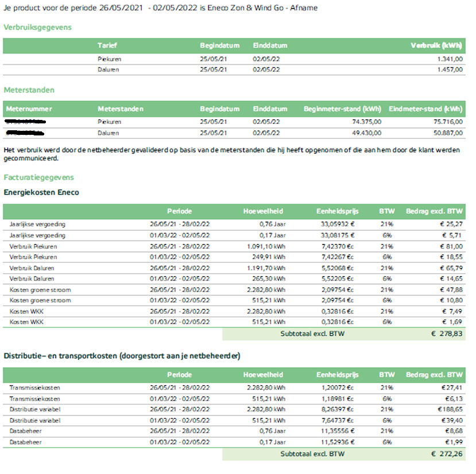Click the Distributie– en transportkosten heading
The image size is (476, 474).
click(122, 356)
